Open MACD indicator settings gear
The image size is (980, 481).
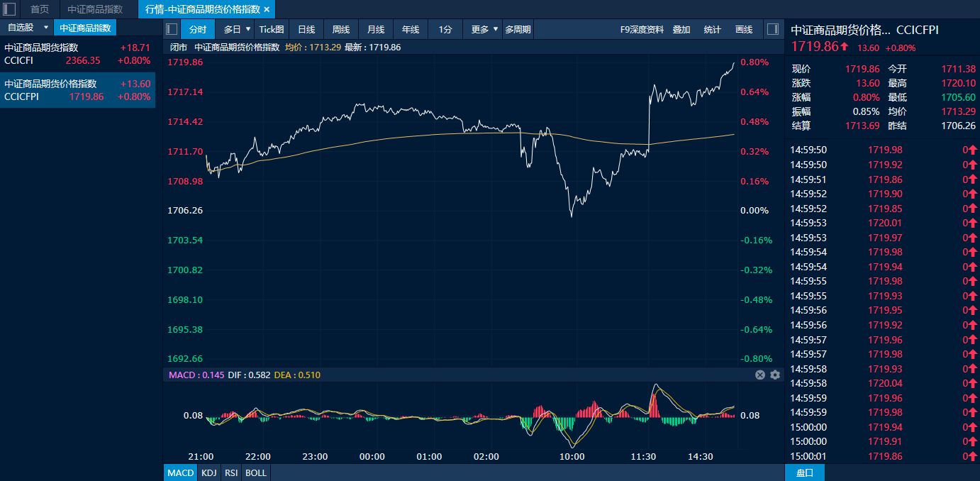coord(775,375)
